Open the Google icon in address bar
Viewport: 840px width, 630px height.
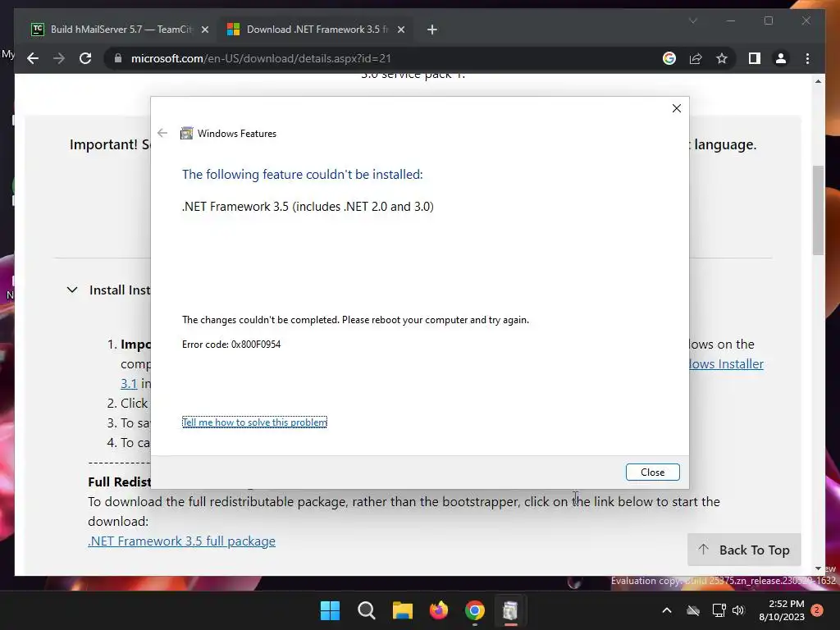pos(669,58)
